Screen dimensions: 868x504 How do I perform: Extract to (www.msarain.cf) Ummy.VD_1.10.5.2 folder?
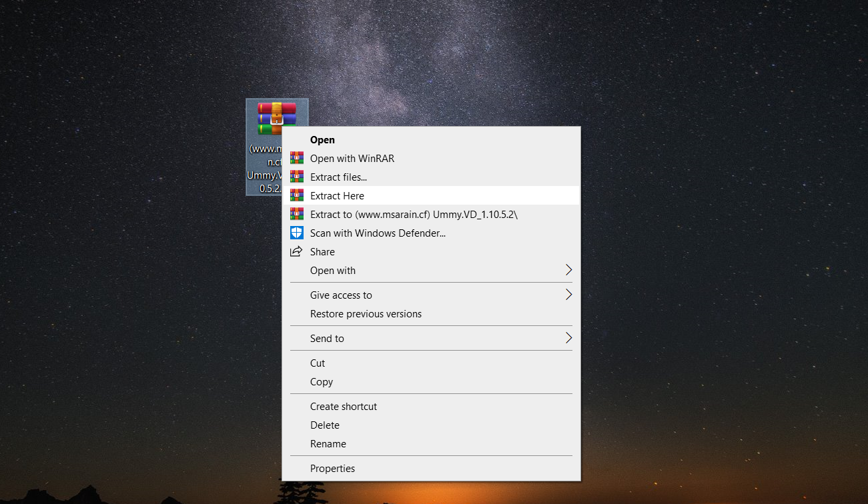pyautogui.click(x=432, y=215)
